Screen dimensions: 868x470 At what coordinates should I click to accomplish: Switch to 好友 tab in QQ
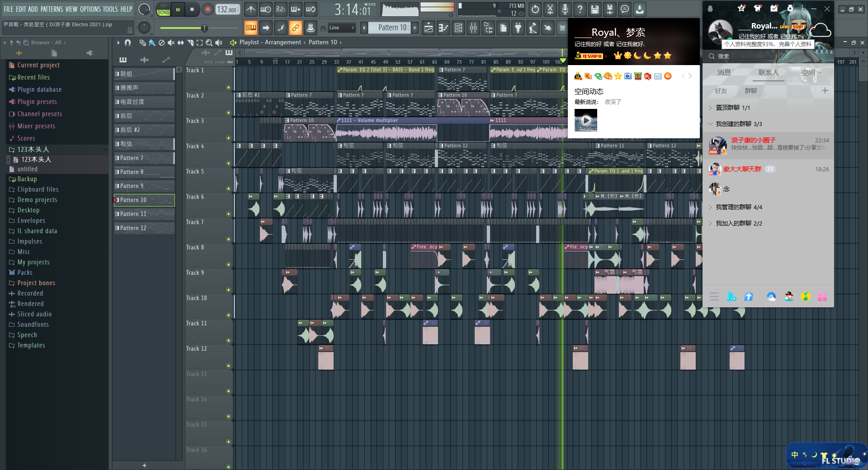pos(721,91)
